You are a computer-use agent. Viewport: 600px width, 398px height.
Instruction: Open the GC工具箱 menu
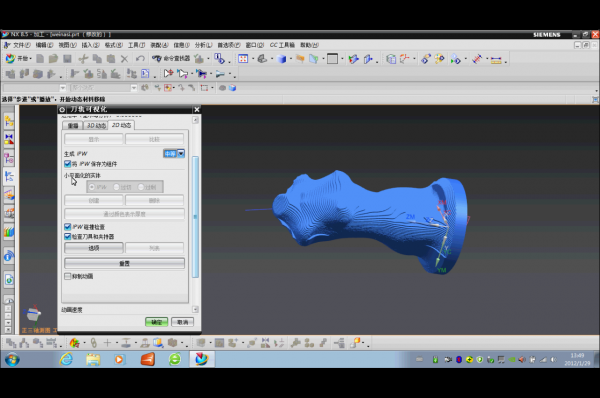[x=282, y=45]
